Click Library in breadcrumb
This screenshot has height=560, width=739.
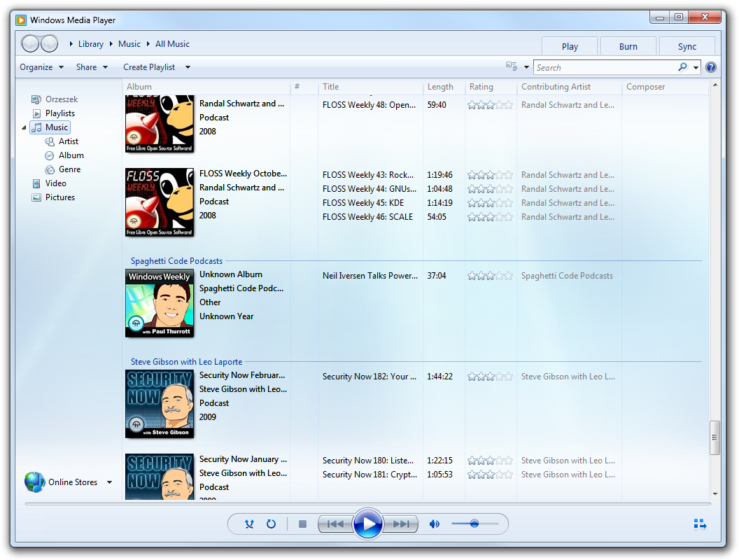(x=90, y=44)
